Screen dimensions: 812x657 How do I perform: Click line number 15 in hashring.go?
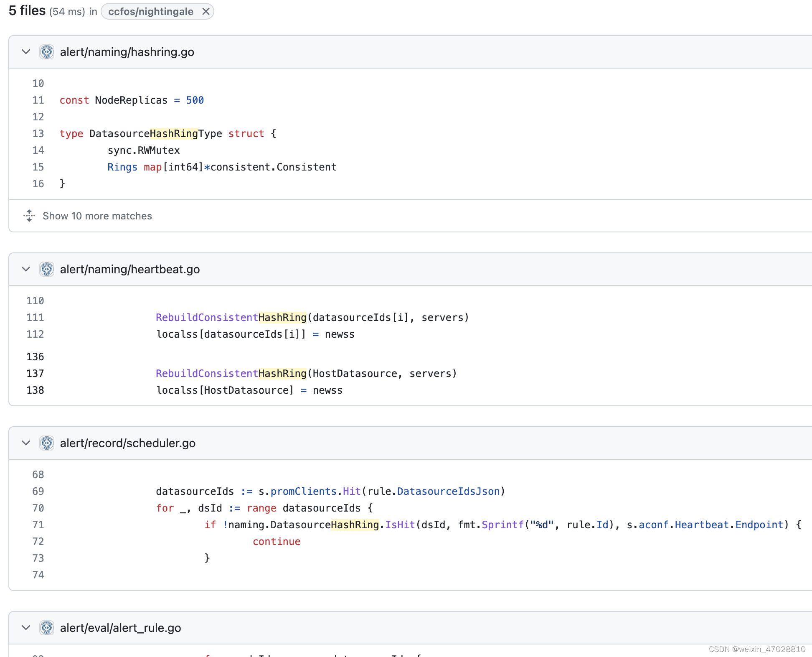(38, 167)
